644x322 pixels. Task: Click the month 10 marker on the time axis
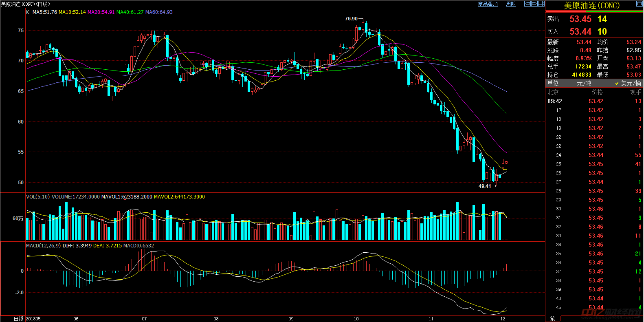pyautogui.click(x=356, y=319)
